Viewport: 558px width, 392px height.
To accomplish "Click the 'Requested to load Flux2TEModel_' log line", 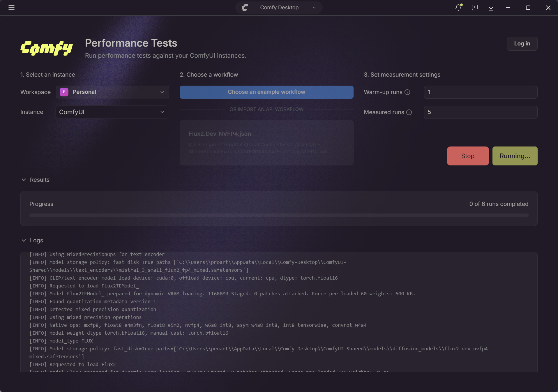I will 84,286.
